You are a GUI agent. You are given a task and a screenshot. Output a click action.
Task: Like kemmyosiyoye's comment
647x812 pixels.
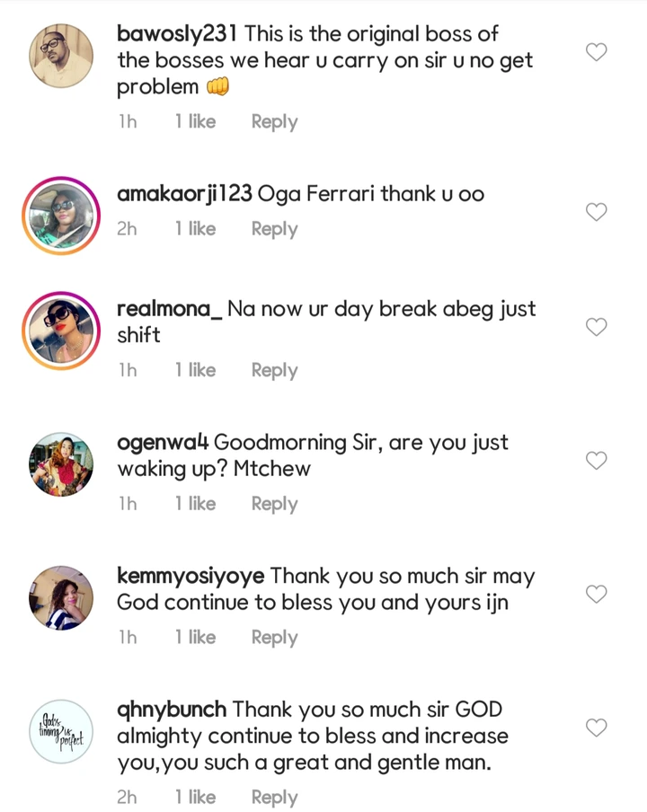point(597,595)
